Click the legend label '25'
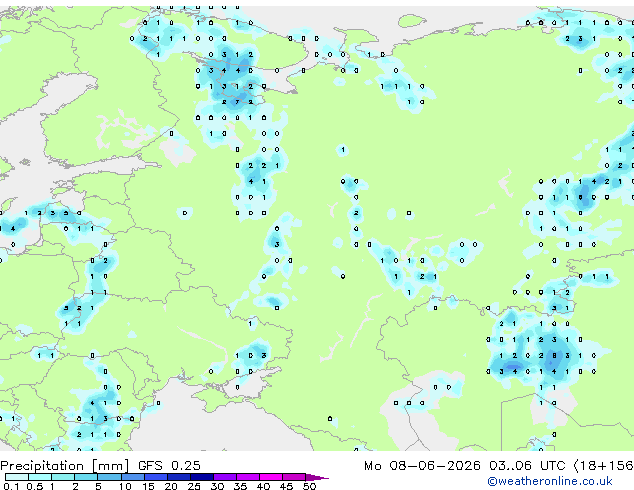The image size is (634, 490). 194,486
